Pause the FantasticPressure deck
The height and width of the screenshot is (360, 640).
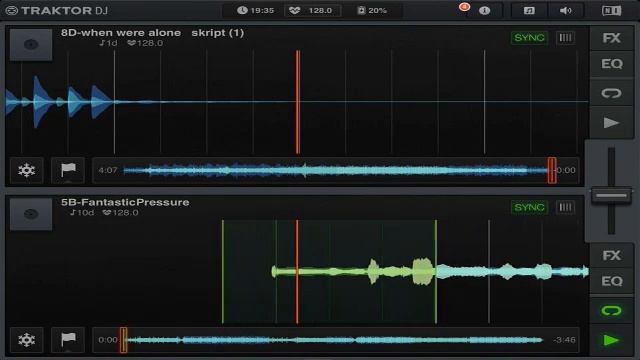[611, 340]
